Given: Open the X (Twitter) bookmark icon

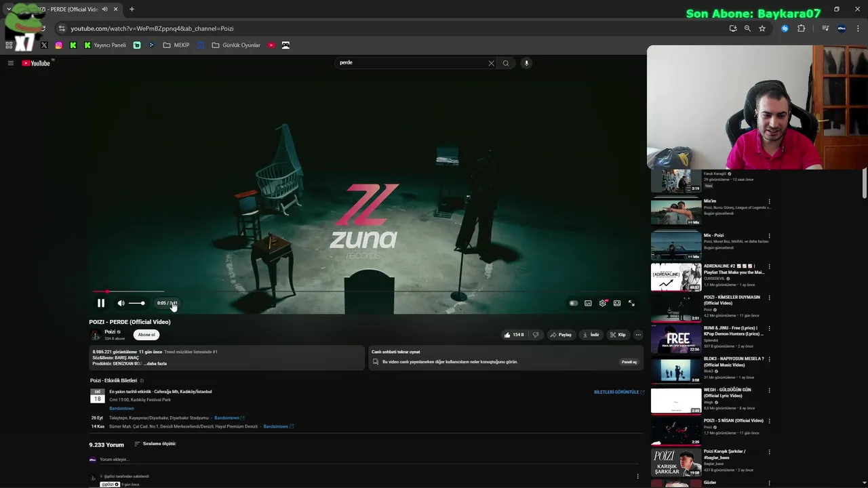Looking at the screenshot, I should pos(44,45).
